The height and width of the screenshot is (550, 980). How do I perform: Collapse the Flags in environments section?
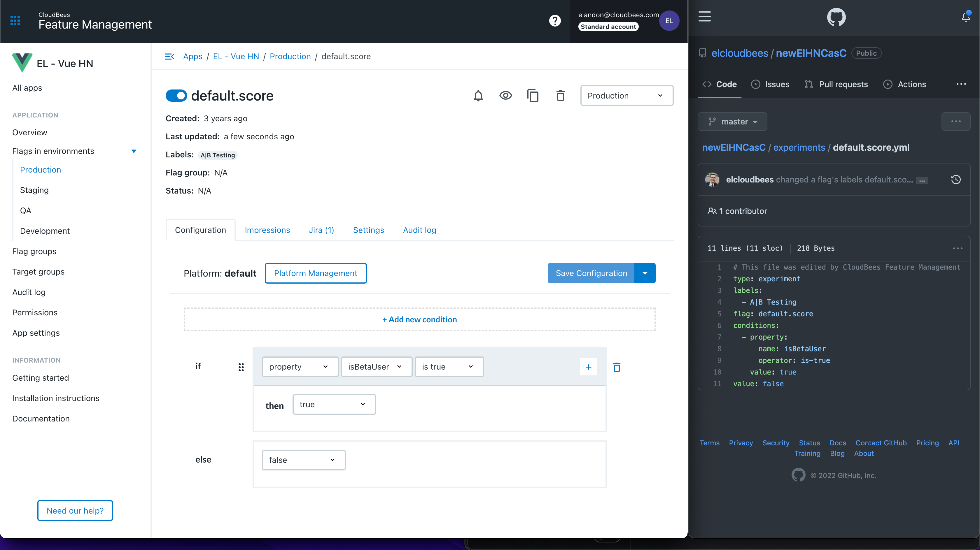[x=134, y=151]
